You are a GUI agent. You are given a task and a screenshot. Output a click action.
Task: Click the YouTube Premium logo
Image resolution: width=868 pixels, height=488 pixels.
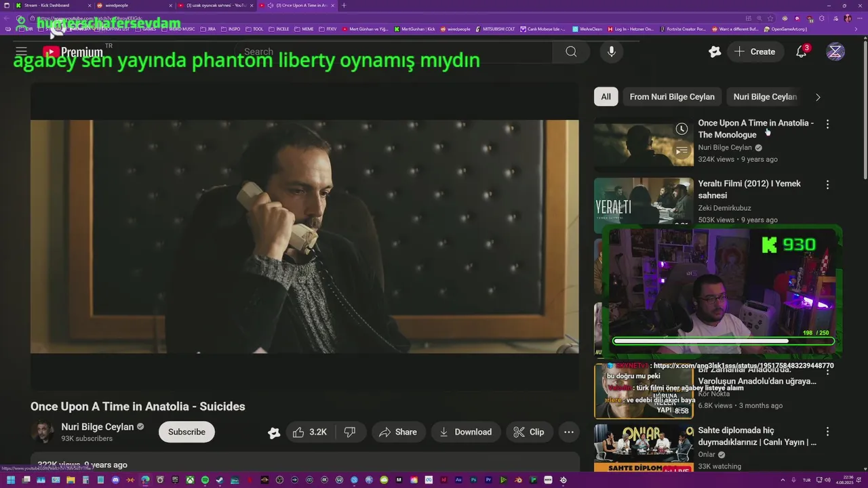click(73, 52)
